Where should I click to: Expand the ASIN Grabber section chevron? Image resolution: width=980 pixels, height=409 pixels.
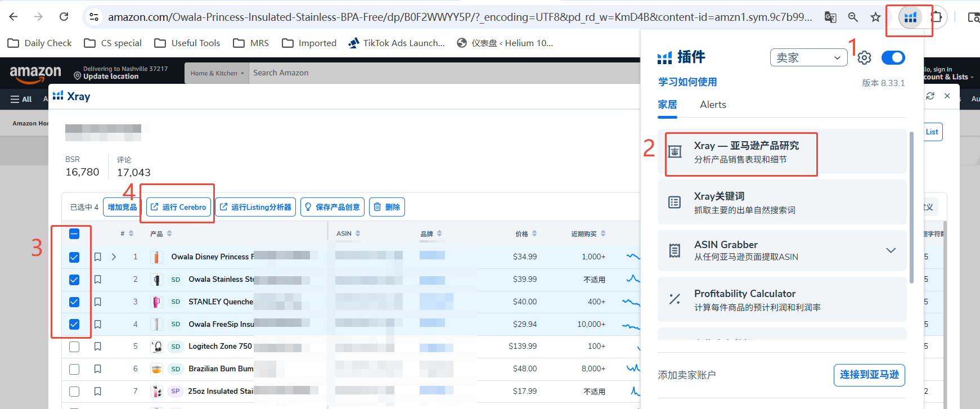click(891, 250)
